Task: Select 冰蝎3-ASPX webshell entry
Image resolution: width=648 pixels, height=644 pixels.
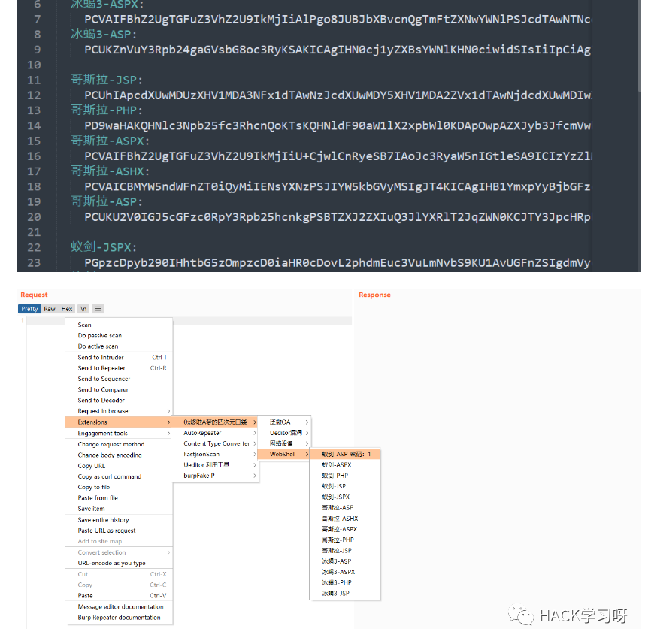Action: pos(345,573)
